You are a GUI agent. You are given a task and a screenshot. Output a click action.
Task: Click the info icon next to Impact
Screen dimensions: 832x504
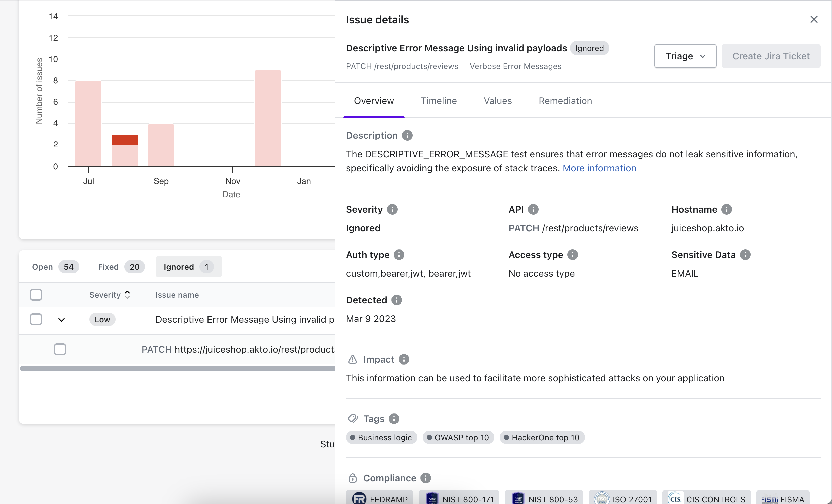(x=404, y=359)
